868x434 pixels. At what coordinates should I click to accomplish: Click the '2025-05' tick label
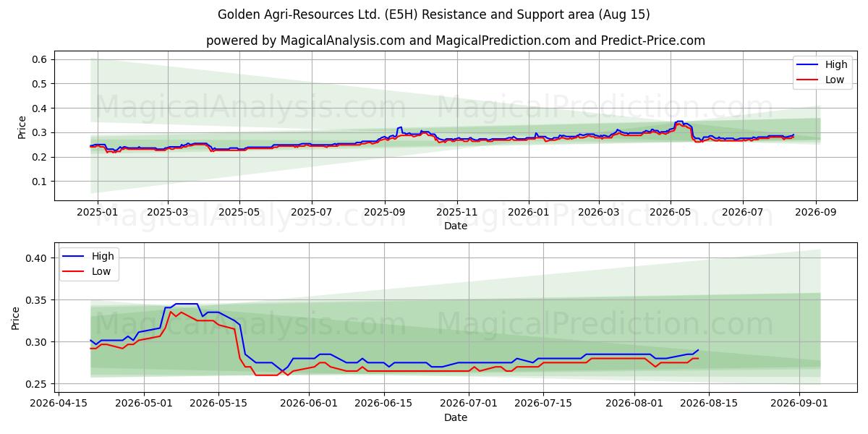[x=239, y=213]
